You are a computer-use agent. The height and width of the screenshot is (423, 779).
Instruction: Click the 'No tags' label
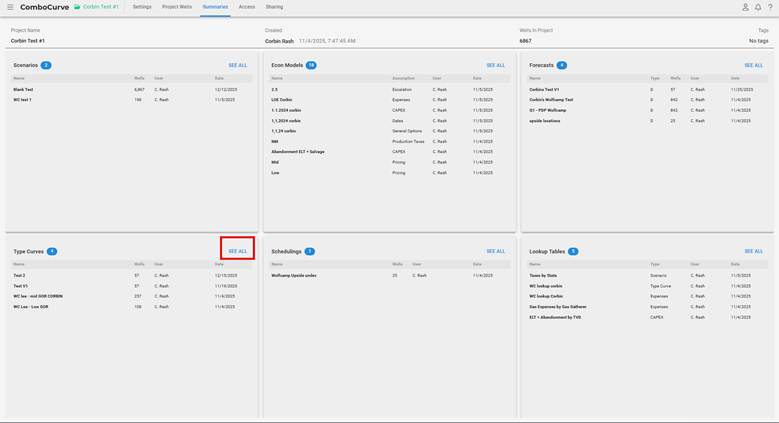pos(758,41)
